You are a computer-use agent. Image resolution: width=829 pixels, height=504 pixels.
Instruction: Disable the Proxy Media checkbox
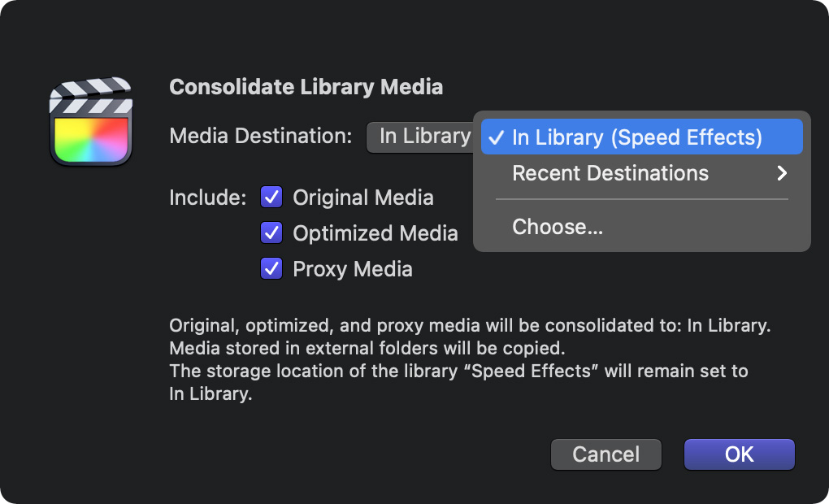(271, 268)
